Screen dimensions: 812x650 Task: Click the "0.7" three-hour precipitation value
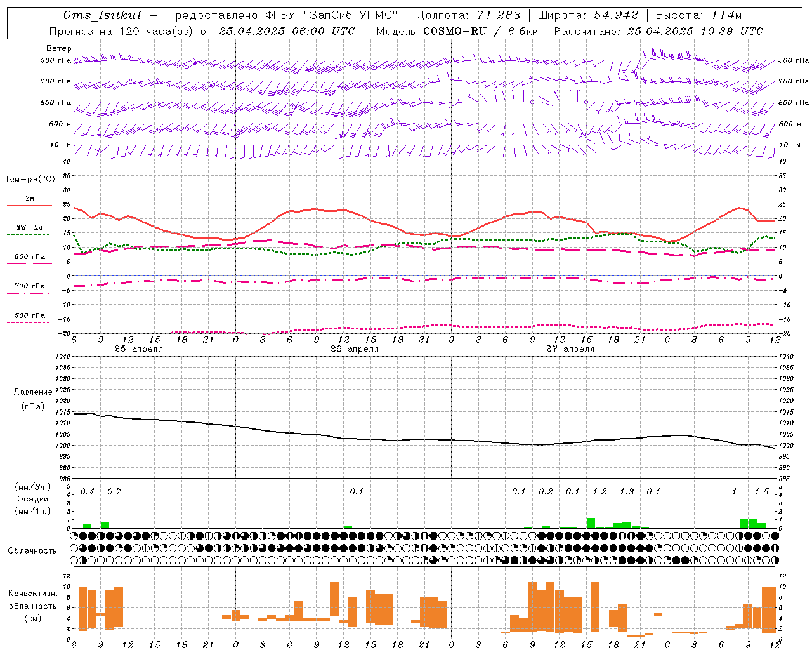click(114, 492)
